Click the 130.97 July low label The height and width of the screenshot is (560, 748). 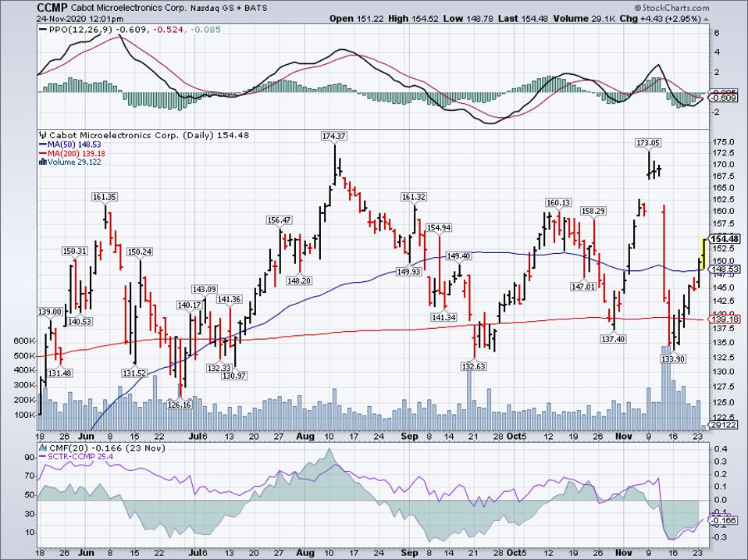[x=234, y=376]
